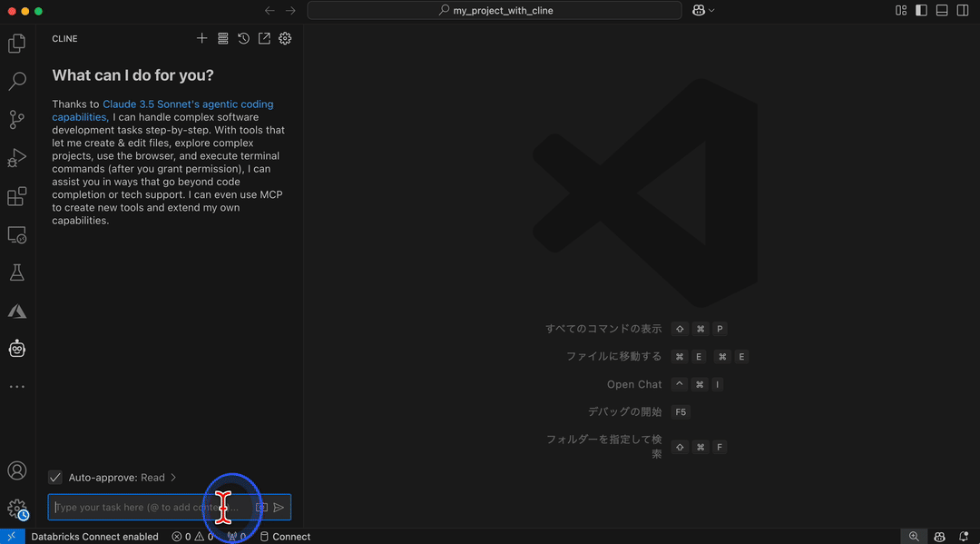
Task: Open the more actions ellipsis in activity bar
Action: (16, 386)
